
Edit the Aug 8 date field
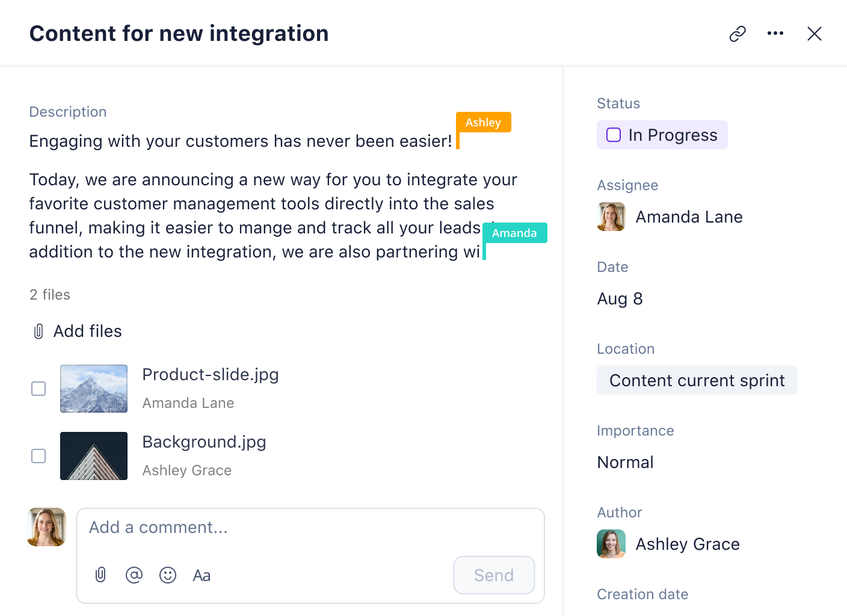coord(620,299)
